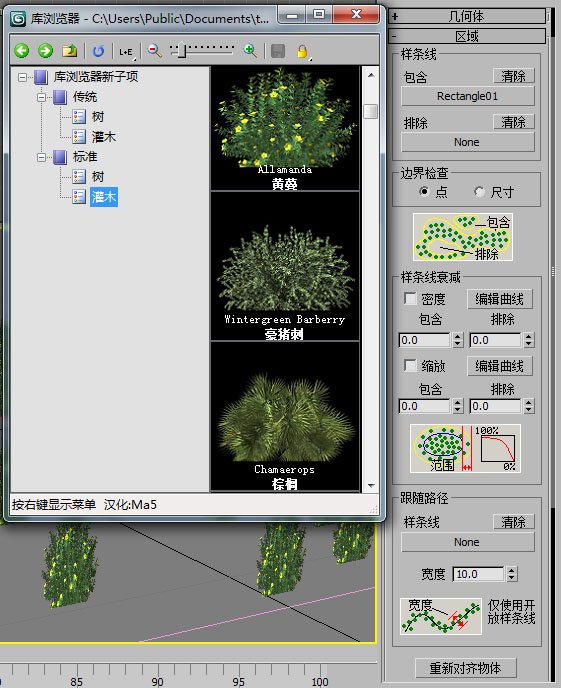Click the 重新对齐物体 button
Image resolution: width=561 pixels, height=688 pixels.
click(x=465, y=668)
